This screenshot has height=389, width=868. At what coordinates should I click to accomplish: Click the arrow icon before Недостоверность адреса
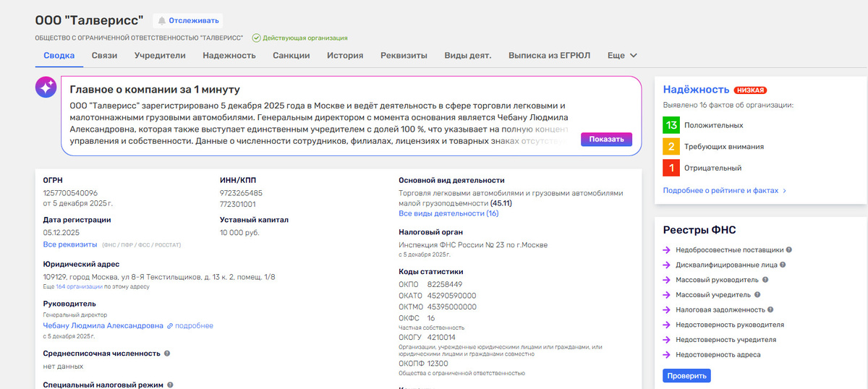click(667, 355)
